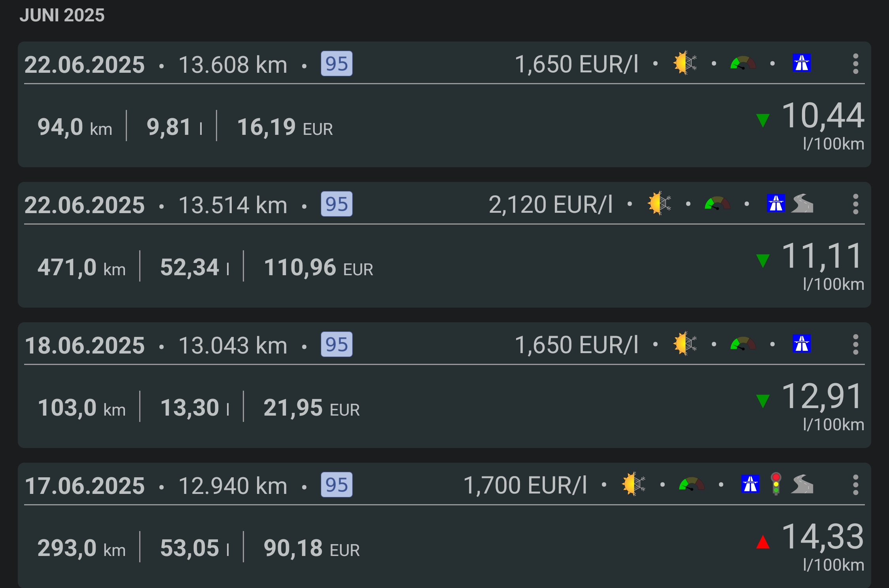The height and width of the screenshot is (588, 889).
Task: Click sun/snowflake tire icon on 18.06.2025 entry
Action: click(x=685, y=344)
